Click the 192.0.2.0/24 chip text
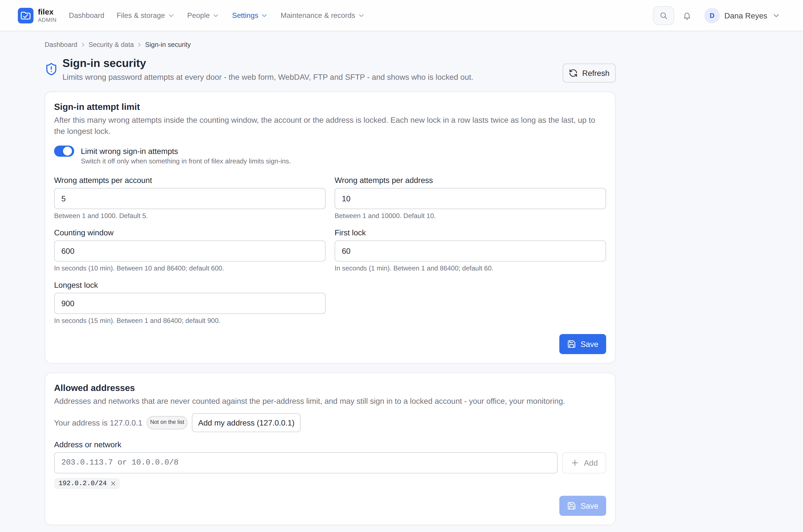803x532 pixels. click(x=83, y=483)
